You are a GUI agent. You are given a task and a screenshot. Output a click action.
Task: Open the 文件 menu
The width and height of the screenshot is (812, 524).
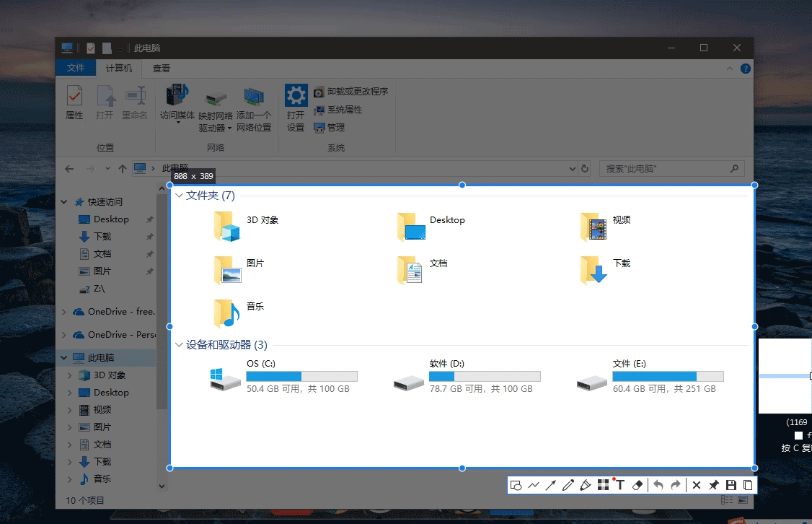pyautogui.click(x=76, y=68)
